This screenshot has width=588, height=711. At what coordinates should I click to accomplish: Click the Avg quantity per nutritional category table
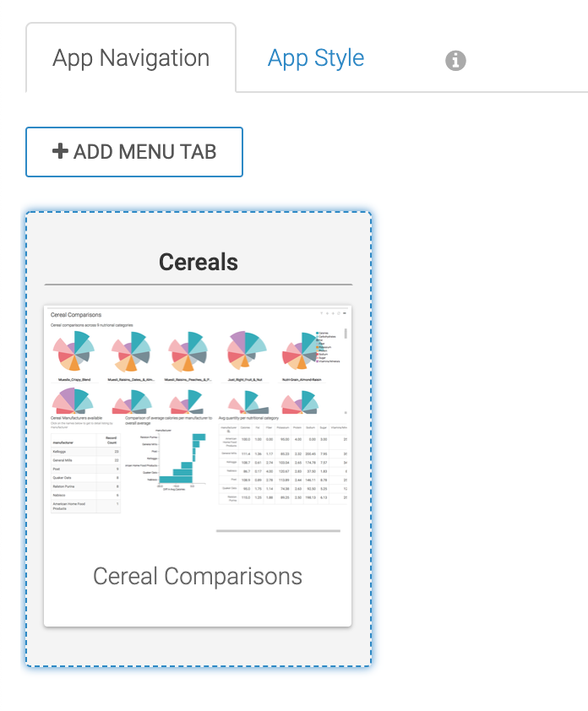pyautogui.click(x=281, y=464)
